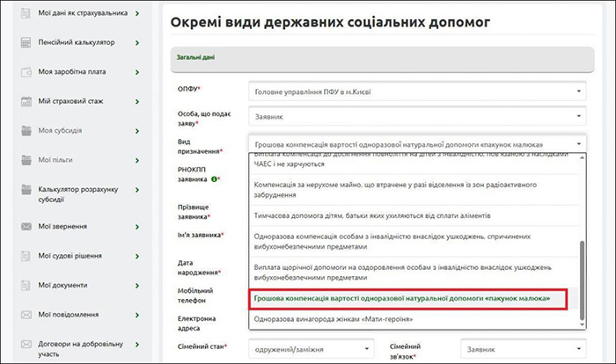Go to Мої судові рішення section
Image resolution: width=616 pixels, height=364 pixels.
tap(70, 256)
